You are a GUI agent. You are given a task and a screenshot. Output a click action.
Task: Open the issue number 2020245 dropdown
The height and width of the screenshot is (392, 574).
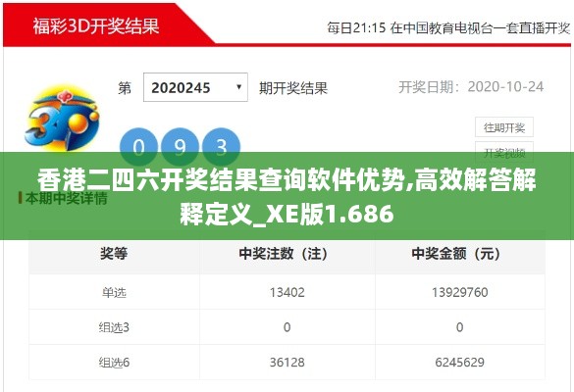(x=195, y=87)
